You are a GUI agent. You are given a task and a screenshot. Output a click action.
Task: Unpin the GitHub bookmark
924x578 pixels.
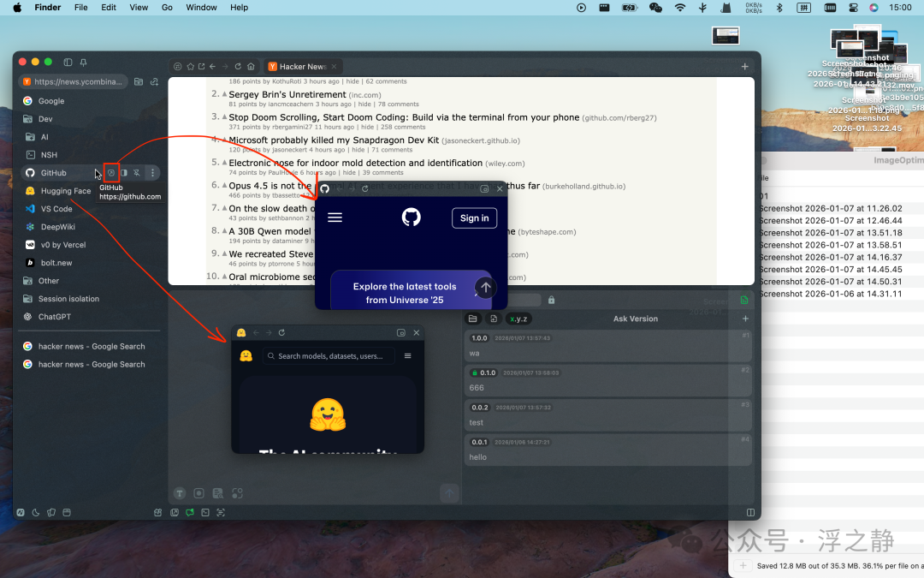[137, 173]
